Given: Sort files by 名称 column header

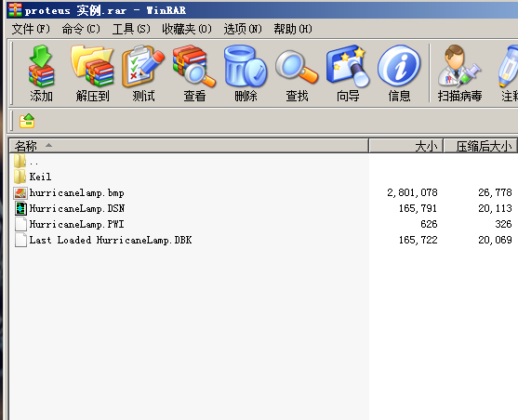Looking at the screenshot, I should point(189,146).
